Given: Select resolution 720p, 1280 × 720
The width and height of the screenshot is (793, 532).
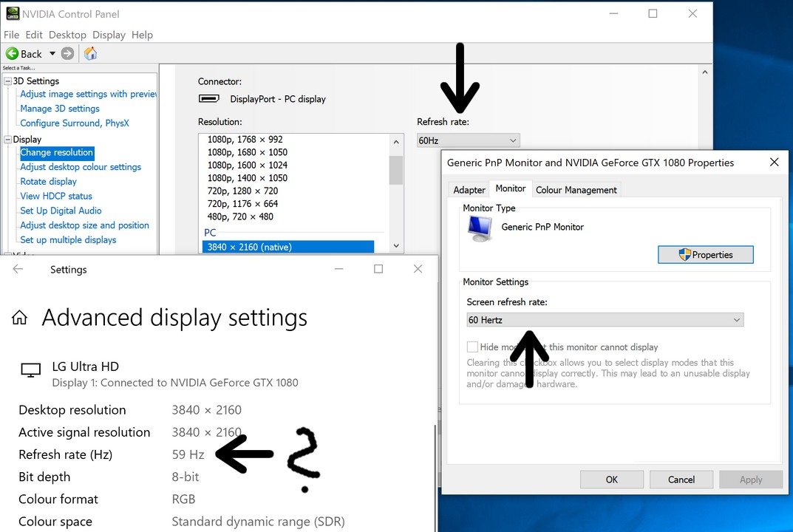Looking at the screenshot, I should click(x=242, y=191).
